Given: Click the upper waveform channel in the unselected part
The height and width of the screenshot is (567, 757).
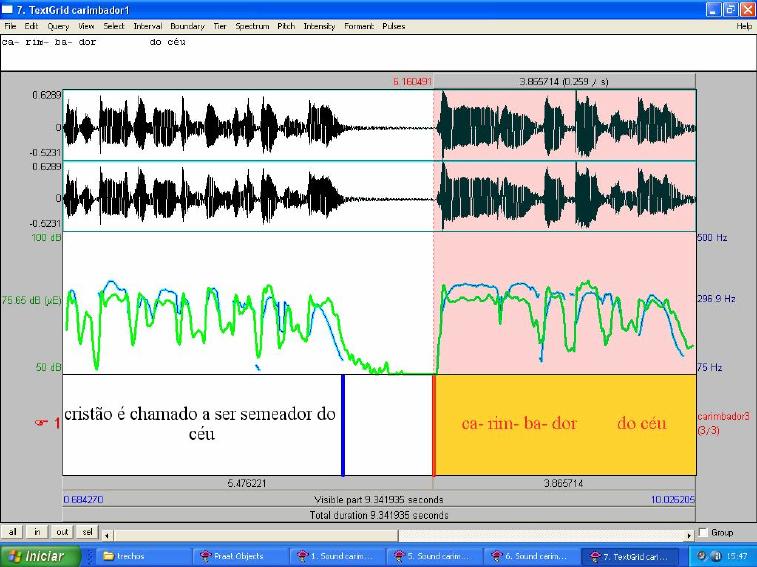Looking at the screenshot, I should [x=248, y=126].
